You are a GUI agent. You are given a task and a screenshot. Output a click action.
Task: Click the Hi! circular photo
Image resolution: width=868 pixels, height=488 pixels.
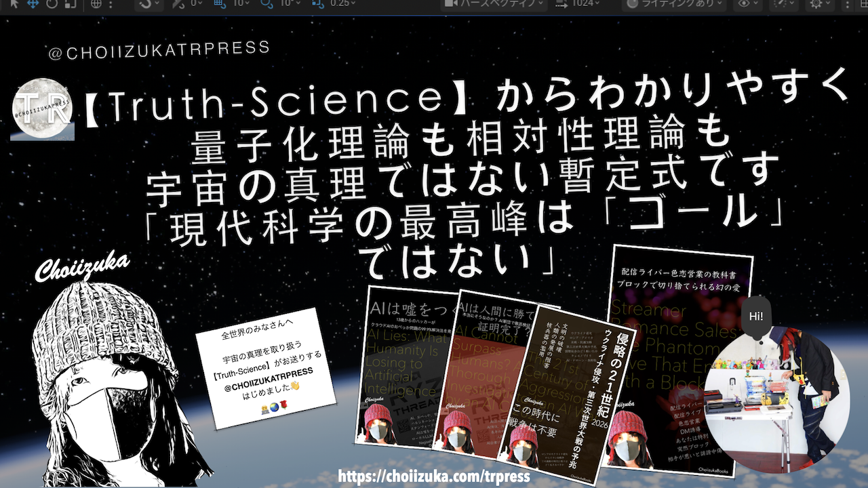pyautogui.click(x=777, y=399)
